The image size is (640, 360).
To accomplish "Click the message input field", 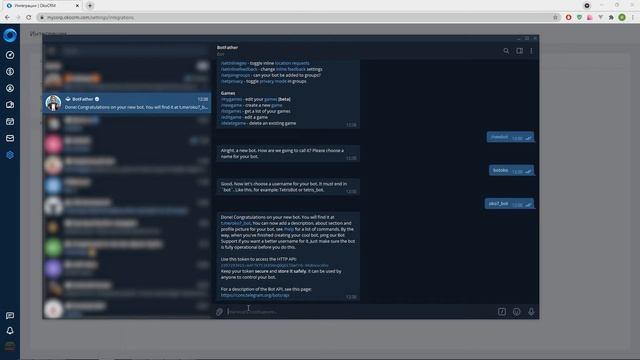I will pos(359,312).
